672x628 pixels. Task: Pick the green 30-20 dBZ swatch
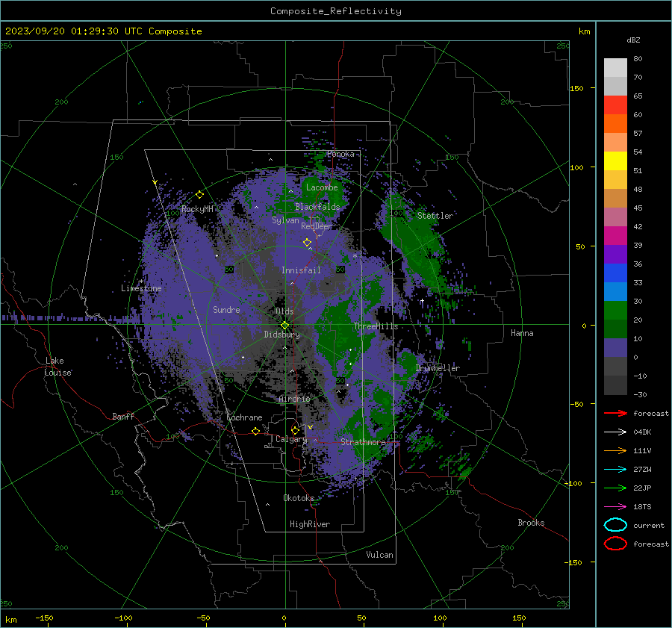click(x=615, y=311)
